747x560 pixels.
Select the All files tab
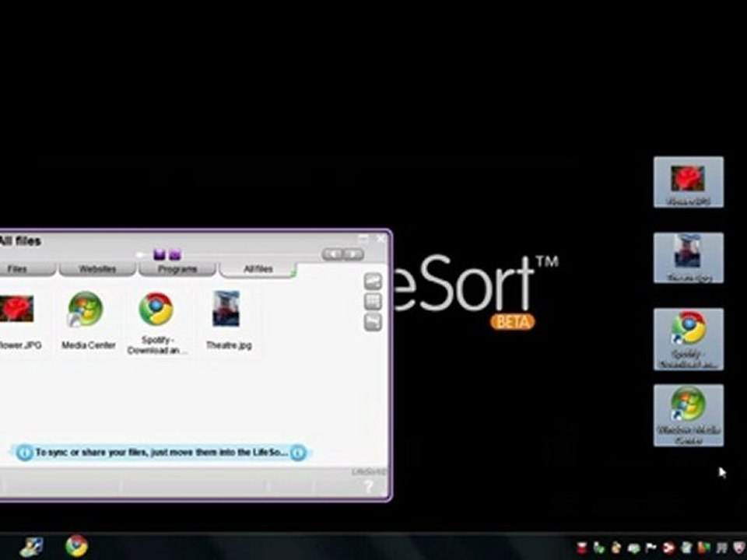point(258,269)
